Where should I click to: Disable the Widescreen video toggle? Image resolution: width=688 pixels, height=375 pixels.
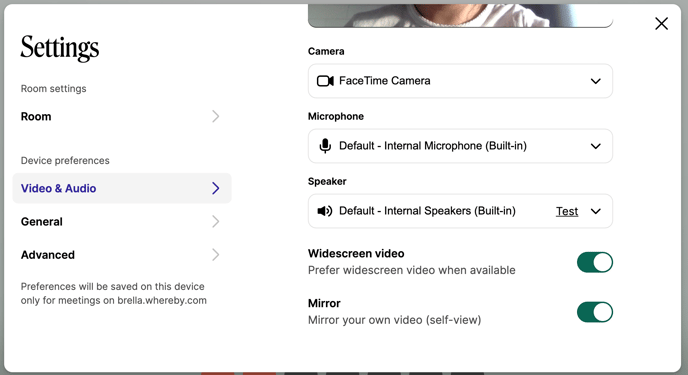pyautogui.click(x=595, y=262)
